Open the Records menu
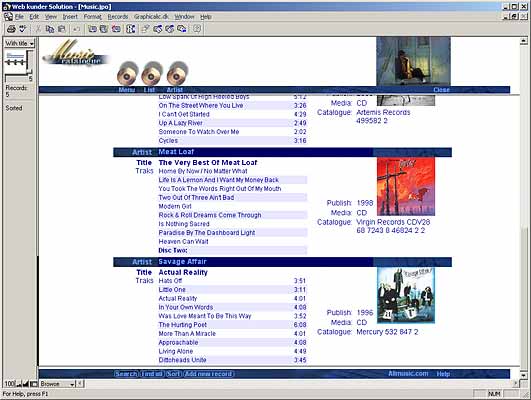 tap(118, 17)
